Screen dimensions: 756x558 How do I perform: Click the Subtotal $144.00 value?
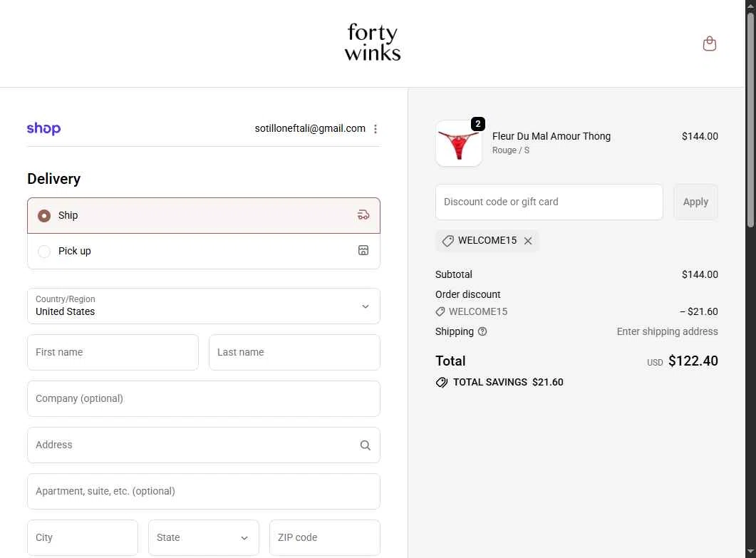point(700,275)
